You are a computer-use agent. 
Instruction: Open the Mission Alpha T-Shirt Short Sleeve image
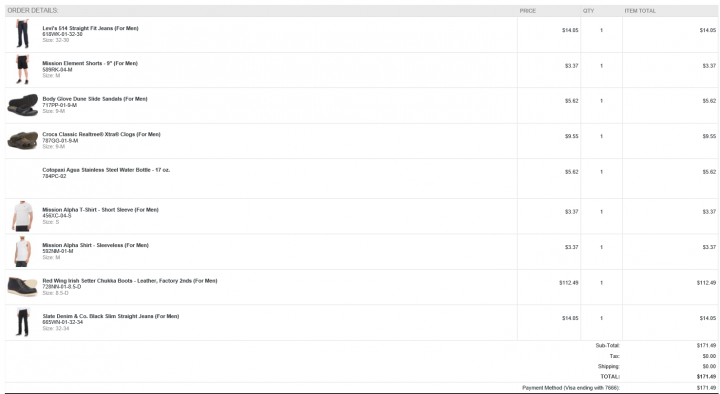pos(22,216)
